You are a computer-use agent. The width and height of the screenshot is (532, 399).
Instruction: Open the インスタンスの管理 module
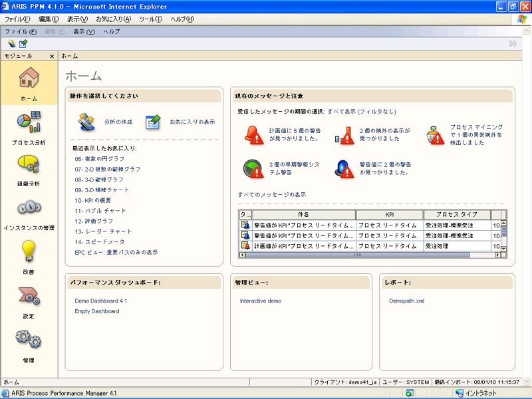pos(29,207)
